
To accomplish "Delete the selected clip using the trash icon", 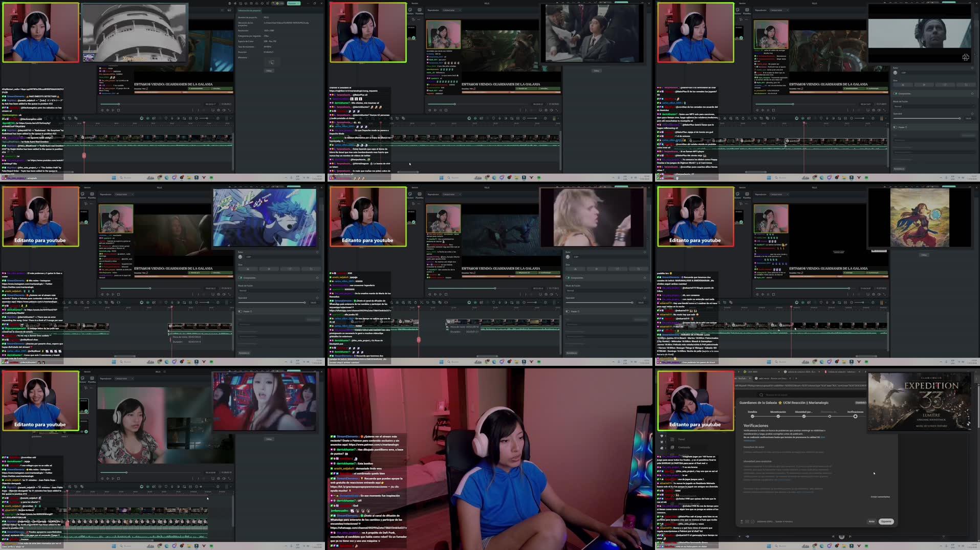I will [x=160, y=119].
